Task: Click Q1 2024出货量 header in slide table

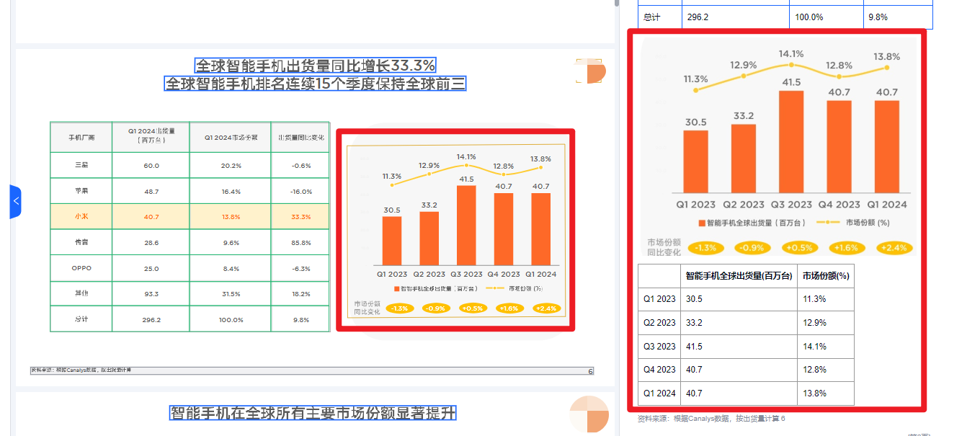Action: [x=151, y=137]
